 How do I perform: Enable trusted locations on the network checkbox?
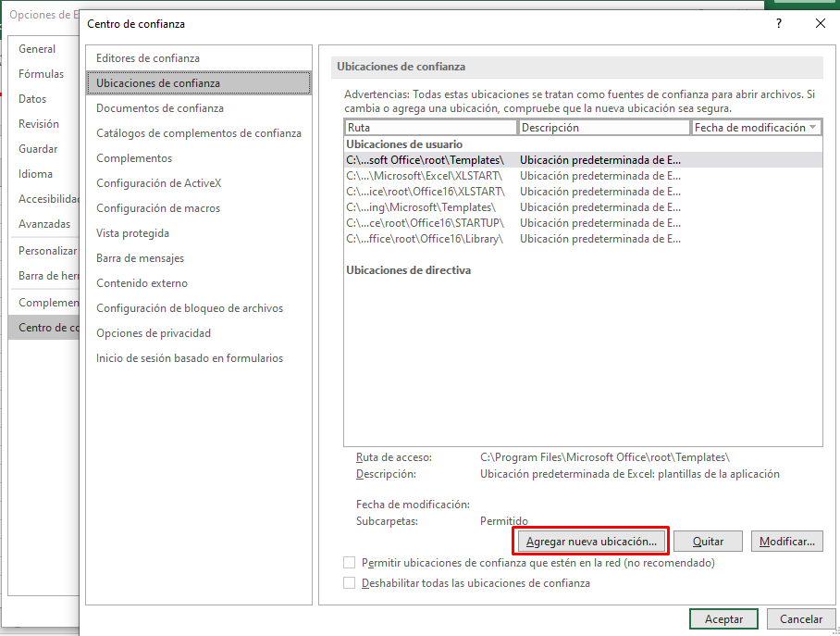(350, 563)
